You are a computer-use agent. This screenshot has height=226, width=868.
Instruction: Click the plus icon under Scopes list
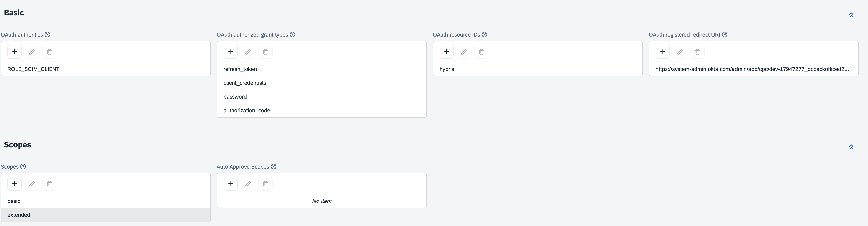14,184
